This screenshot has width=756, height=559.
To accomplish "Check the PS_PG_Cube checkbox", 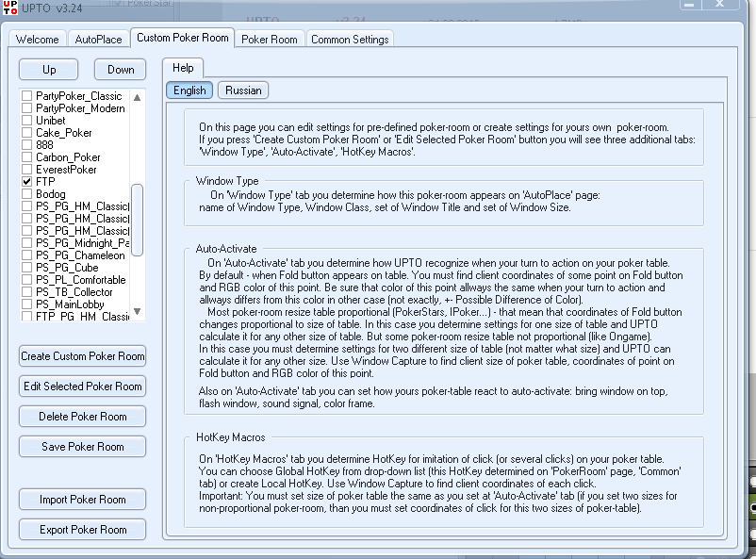I will click(x=27, y=267).
